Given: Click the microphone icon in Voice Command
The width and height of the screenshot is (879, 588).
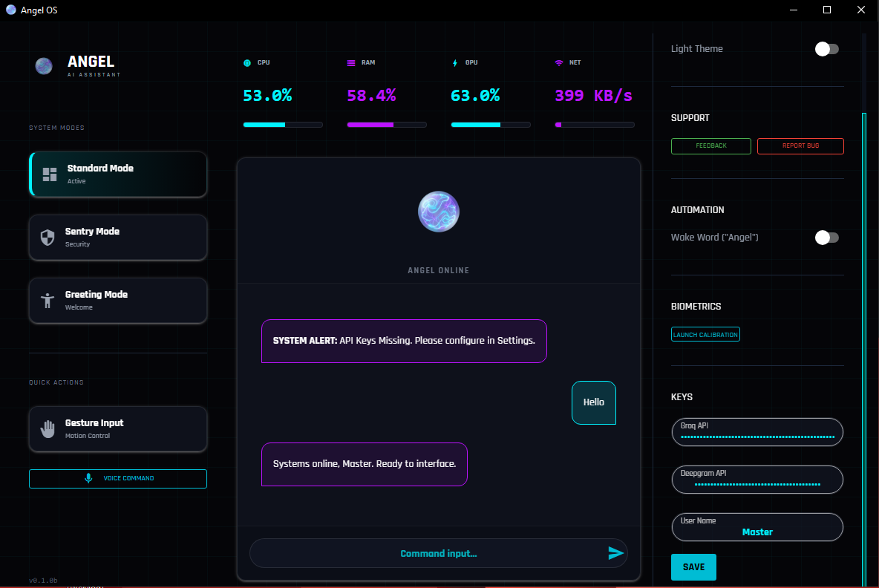Looking at the screenshot, I should [x=88, y=478].
